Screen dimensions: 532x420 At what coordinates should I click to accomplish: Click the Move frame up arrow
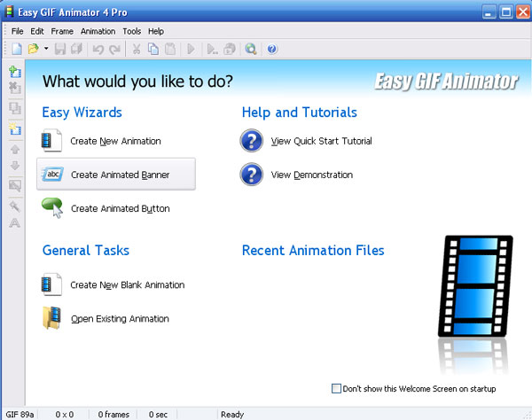coord(15,150)
